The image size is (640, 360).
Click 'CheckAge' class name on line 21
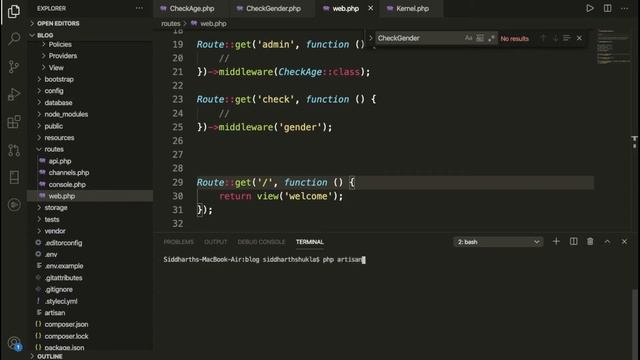pyautogui.click(x=300, y=72)
